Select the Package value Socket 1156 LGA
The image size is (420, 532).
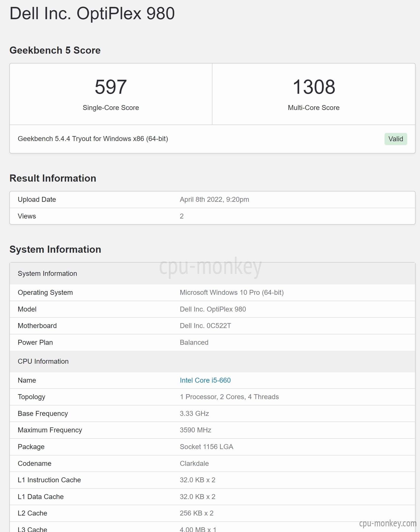click(x=206, y=447)
